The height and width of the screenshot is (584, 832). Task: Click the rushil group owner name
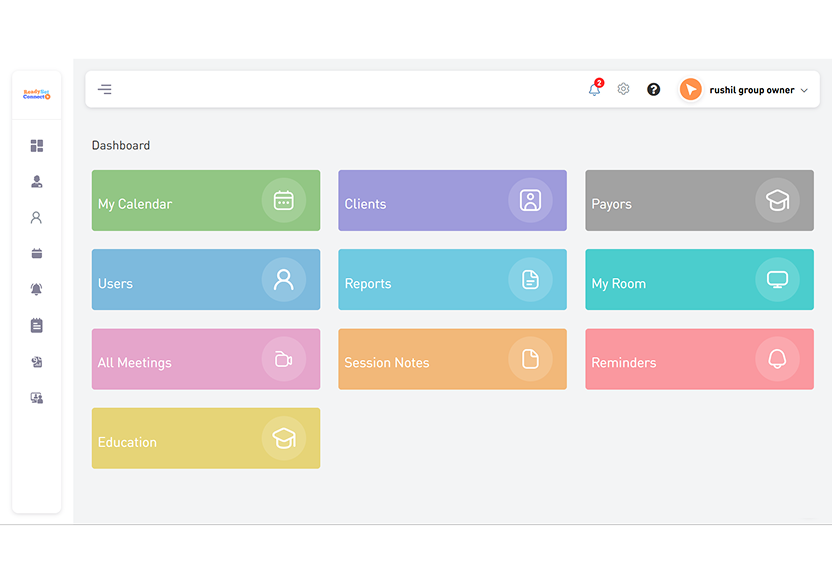point(751,90)
